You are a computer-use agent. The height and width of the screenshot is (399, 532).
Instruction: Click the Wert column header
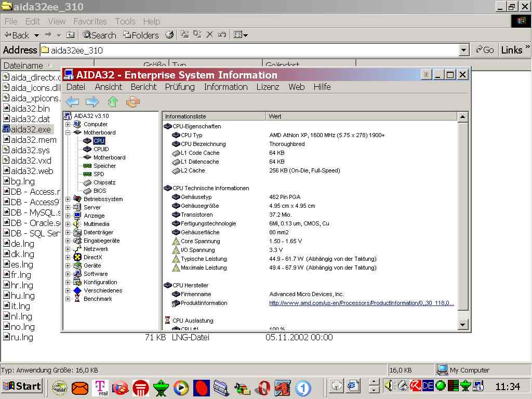click(x=362, y=116)
